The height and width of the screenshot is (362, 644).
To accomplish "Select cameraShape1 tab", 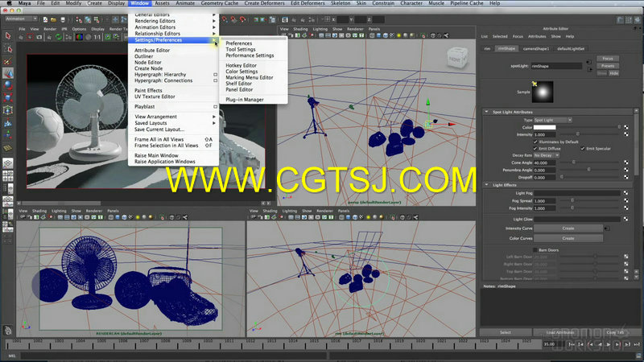I will pos(536,48).
